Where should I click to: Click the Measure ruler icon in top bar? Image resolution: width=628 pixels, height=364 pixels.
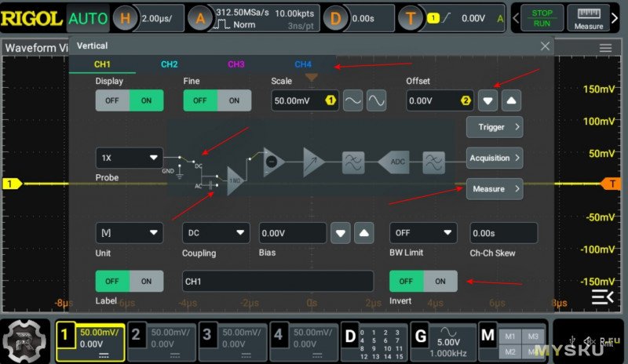tap(589, 19)
